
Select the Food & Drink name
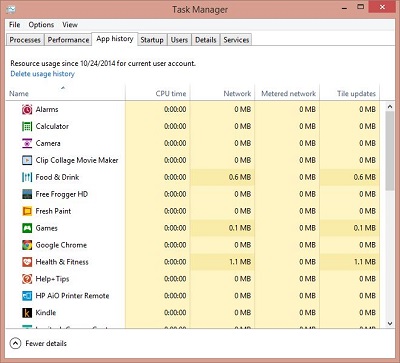tap(57, 177)
